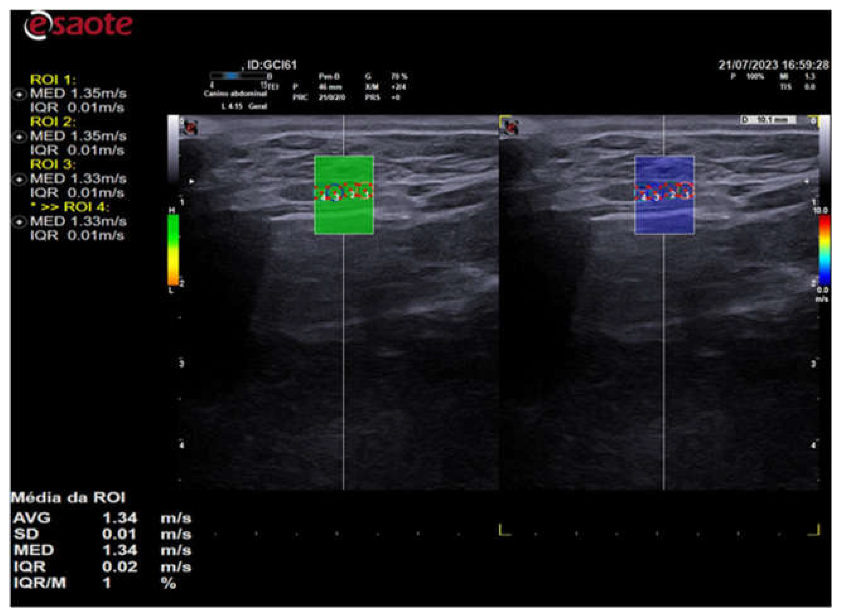The image size is (844, 616).
Task: Click the rainbow velocity color scale
Action: tap(824, 249)
